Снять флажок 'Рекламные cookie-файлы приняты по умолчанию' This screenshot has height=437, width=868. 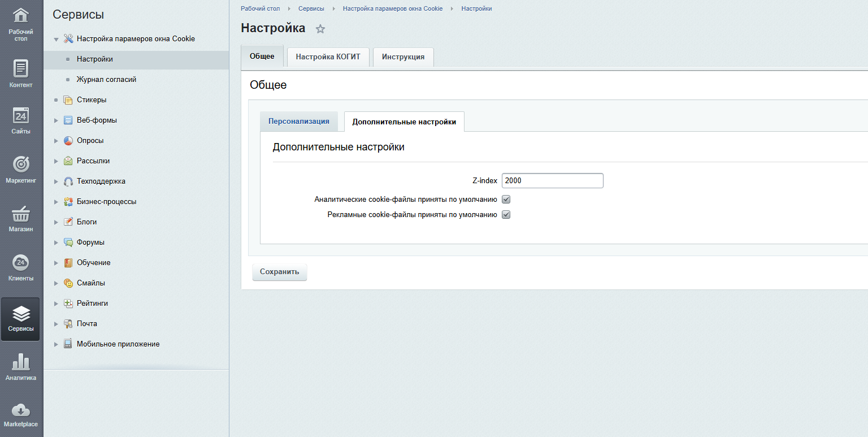(506, 214)
